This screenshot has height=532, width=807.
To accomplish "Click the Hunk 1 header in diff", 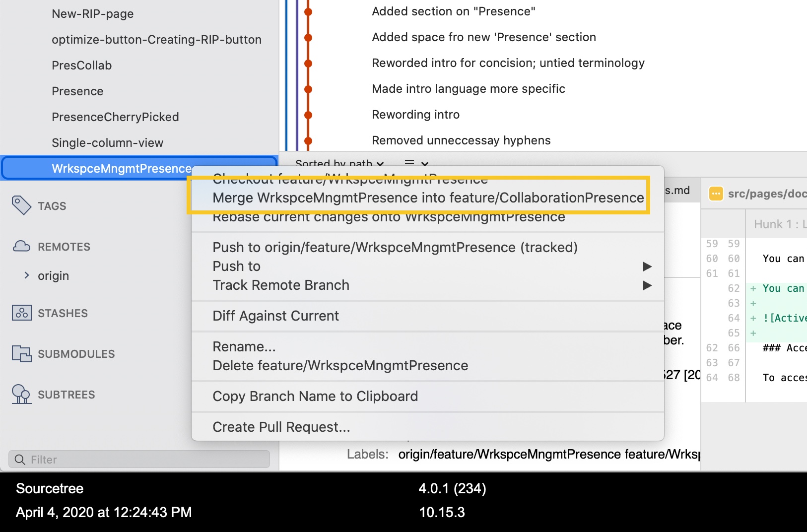I will point(780,224).
